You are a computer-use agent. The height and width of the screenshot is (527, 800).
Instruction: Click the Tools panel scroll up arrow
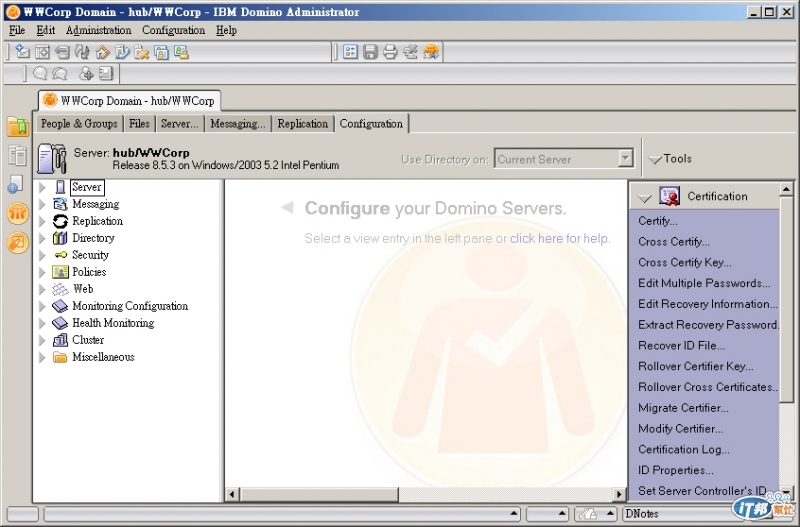click(x=786, y=189)
